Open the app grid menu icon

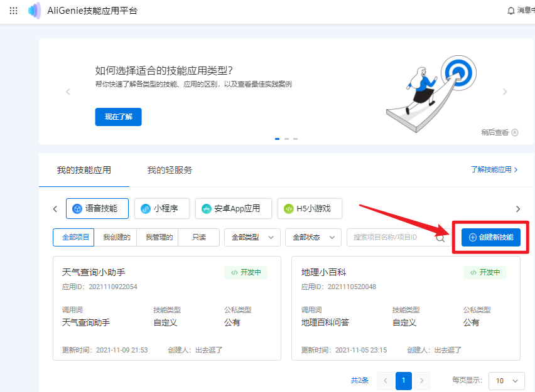coord(13,11)
